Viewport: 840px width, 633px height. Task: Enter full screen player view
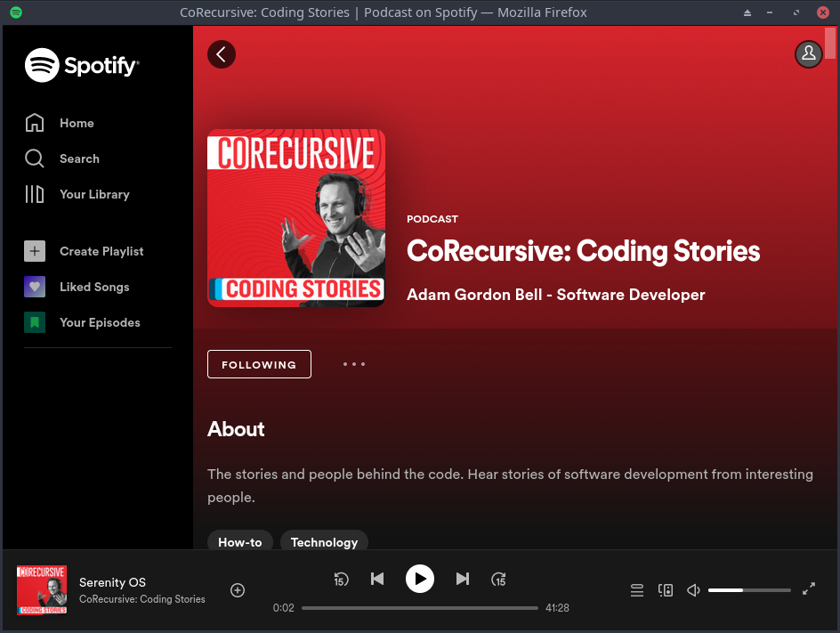[809, 589]
